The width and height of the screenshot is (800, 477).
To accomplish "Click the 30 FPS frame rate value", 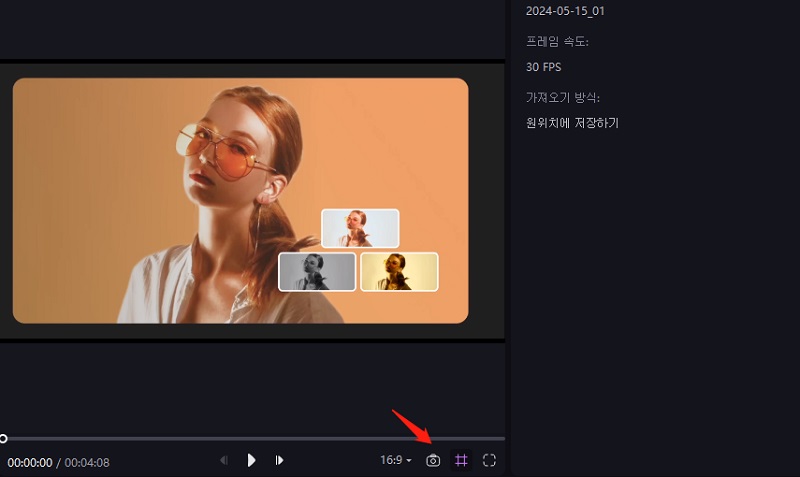I will coord(545,67).
